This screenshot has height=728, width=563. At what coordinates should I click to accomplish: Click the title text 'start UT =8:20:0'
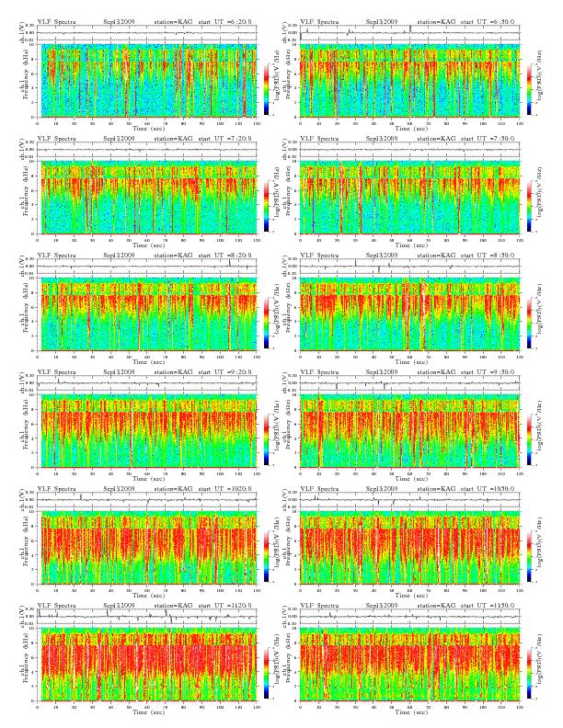pyautogui.click(x=224, y=255)
